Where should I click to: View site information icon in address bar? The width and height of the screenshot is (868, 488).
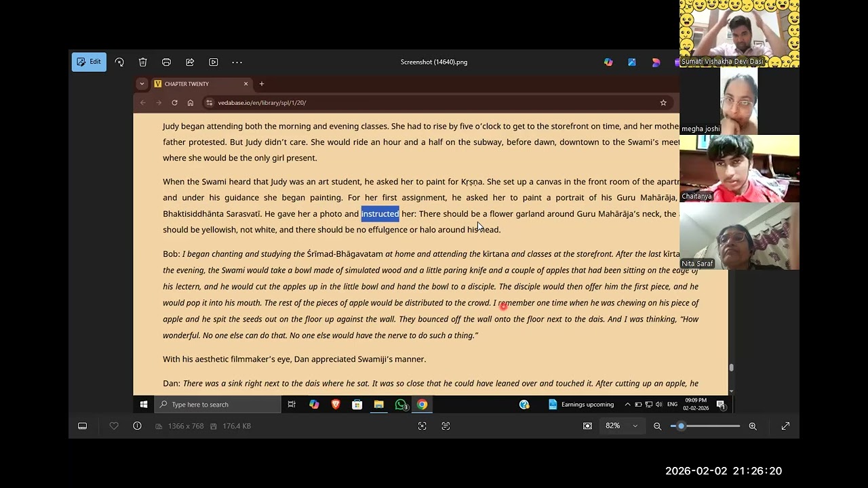coord(210,103)
